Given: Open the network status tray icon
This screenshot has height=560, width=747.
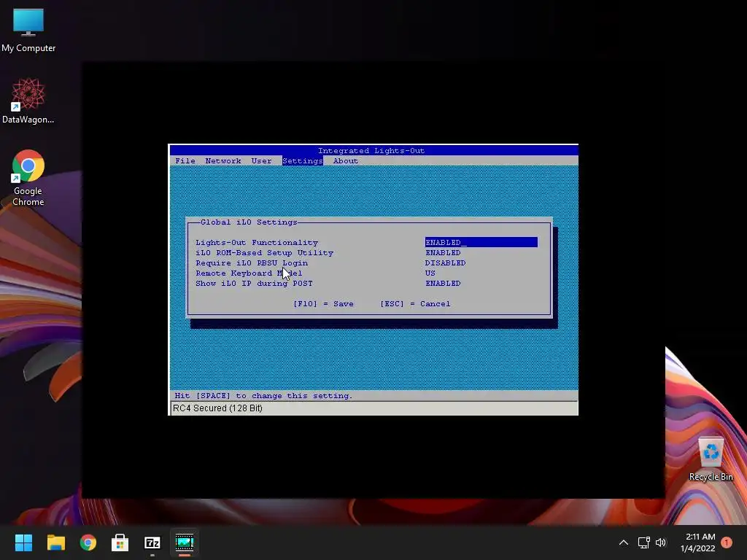Looking at the screenshot, I should click(x=643, y=542).
